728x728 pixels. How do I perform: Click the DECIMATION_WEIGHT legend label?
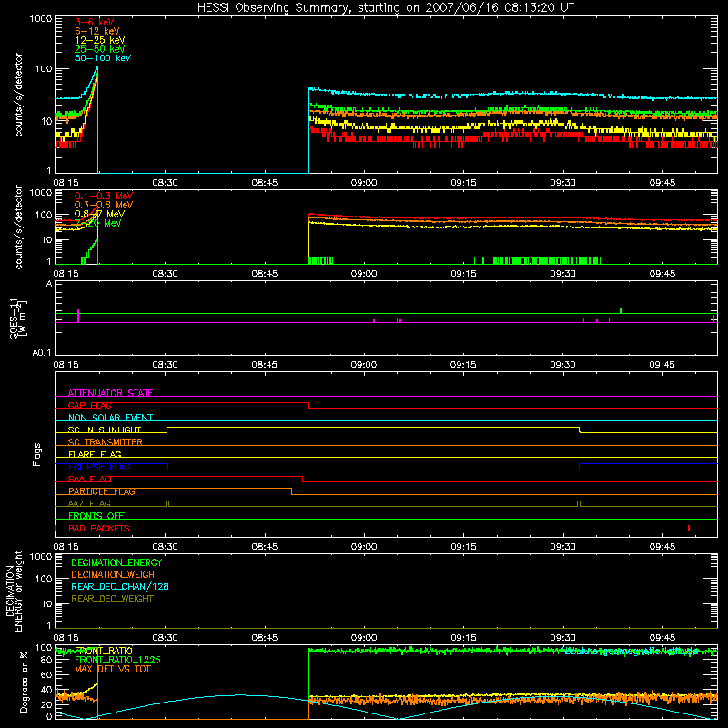click(116, 575)
